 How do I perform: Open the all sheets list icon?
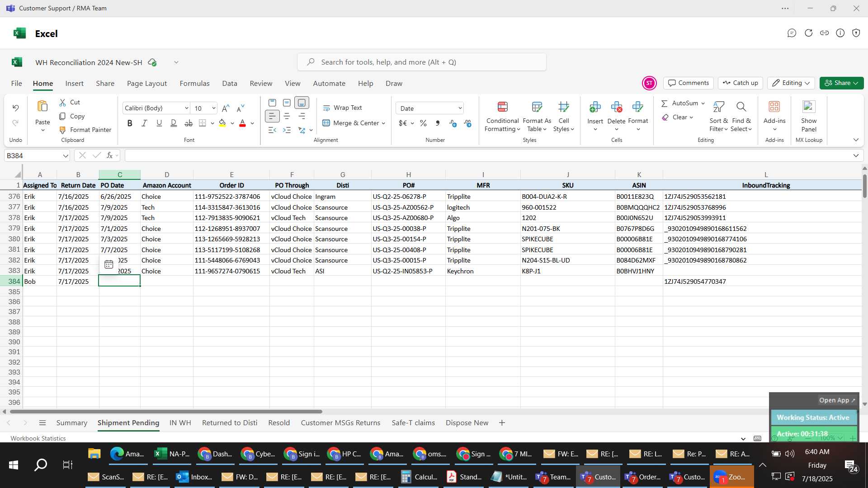pos(42,423)
